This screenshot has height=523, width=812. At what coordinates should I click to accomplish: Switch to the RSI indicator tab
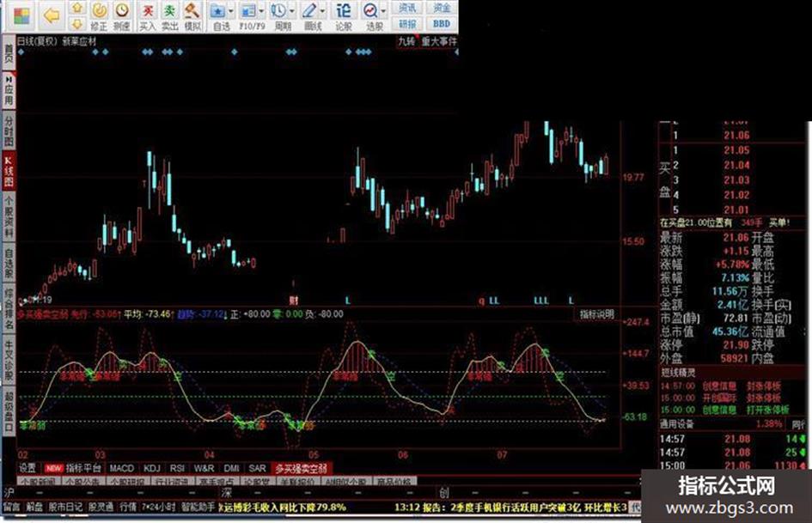coord(177,468)
